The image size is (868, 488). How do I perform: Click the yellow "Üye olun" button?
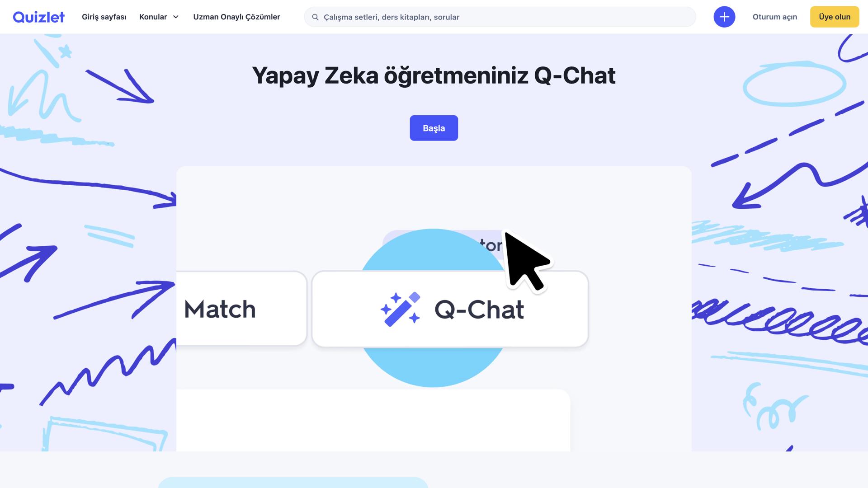[x=834, y=17]
